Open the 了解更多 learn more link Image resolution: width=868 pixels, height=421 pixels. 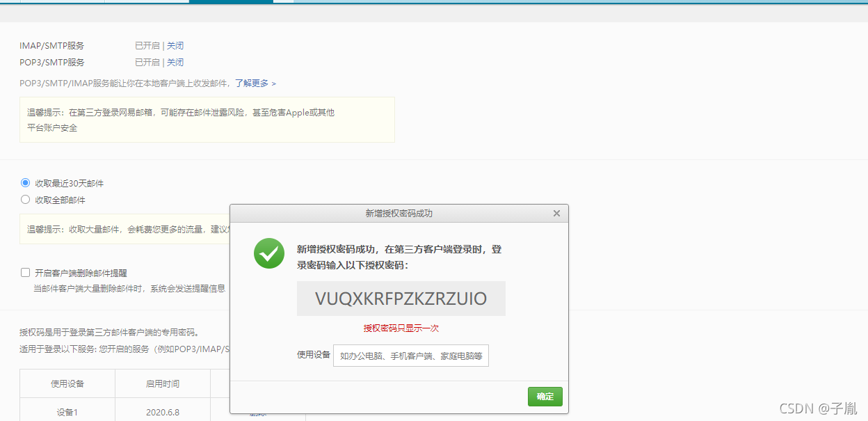252,83
